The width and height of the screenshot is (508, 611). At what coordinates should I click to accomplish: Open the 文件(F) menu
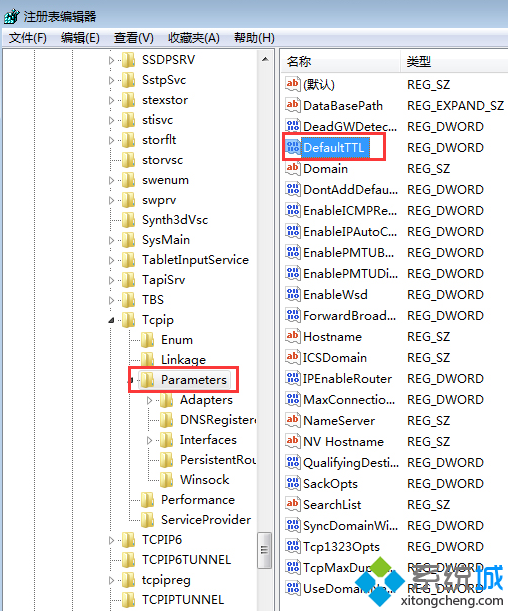(x=28, y=38)
